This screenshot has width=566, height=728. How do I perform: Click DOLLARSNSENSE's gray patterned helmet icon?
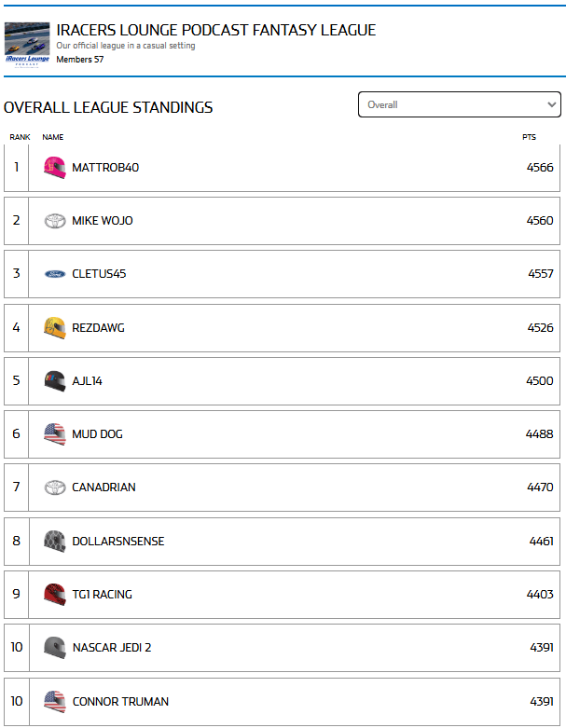tap(55, 541)
